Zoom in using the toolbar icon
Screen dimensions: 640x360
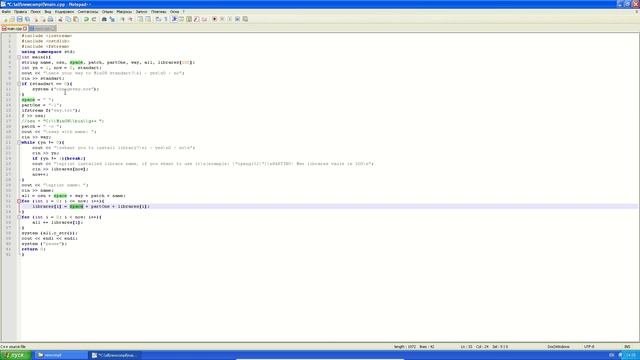[x=122, y=19]
